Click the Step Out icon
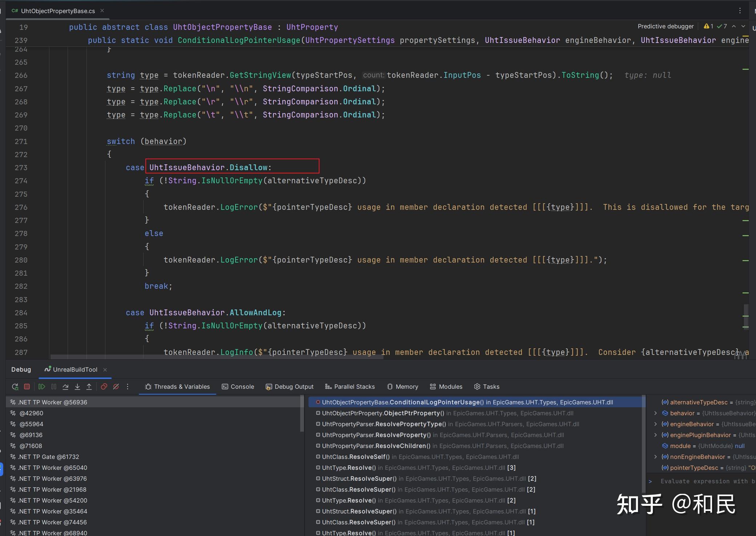This screenshot has width=756, height=536. coord(89,387)
